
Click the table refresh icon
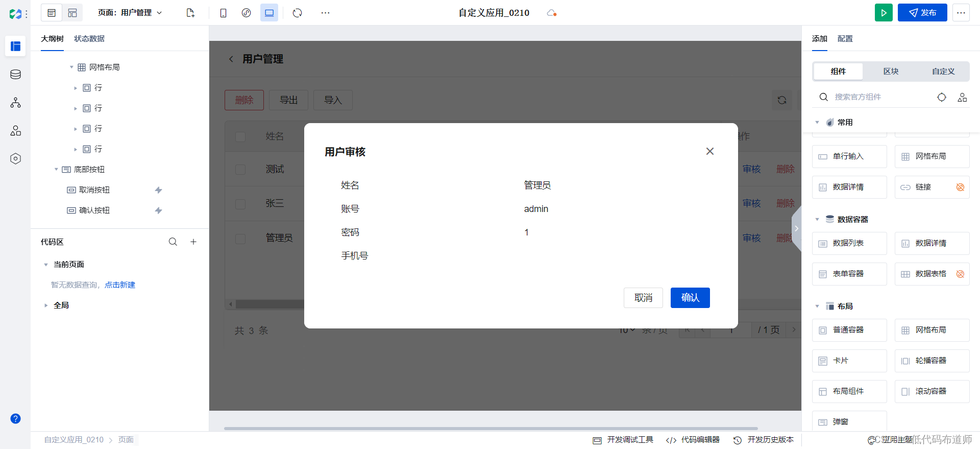[782, 100]
